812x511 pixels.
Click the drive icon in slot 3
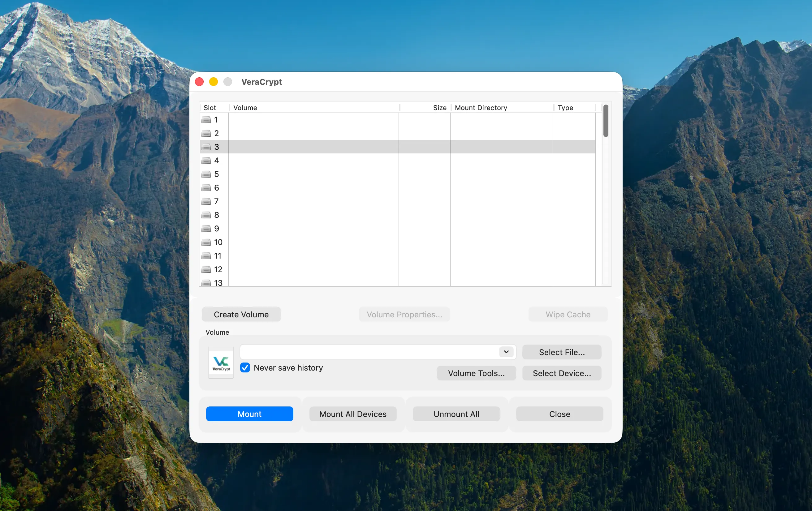tap(206, 147)
